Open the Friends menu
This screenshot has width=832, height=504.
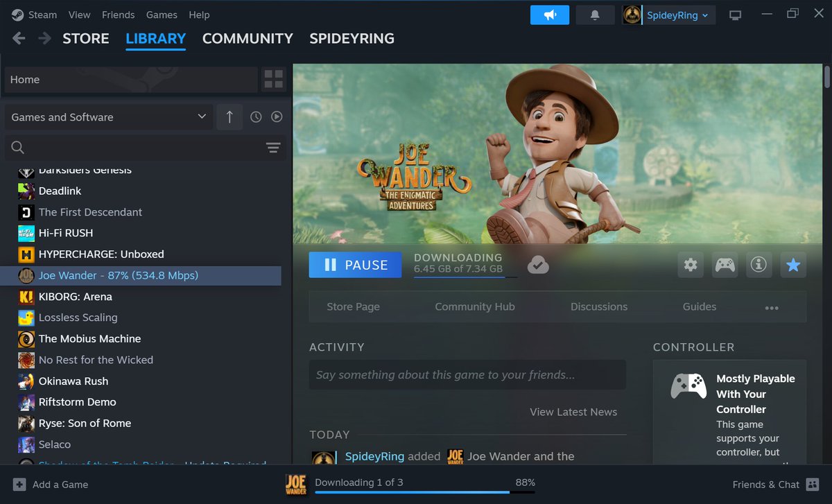point(119,15)
